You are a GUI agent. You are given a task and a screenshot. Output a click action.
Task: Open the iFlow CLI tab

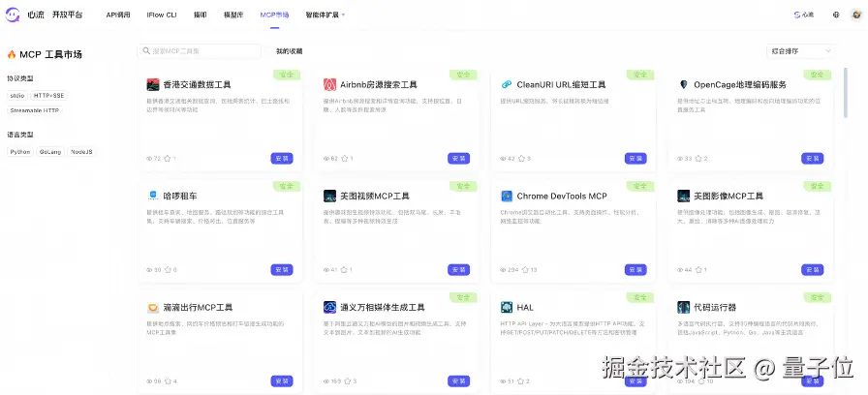[x=162, y=15]
